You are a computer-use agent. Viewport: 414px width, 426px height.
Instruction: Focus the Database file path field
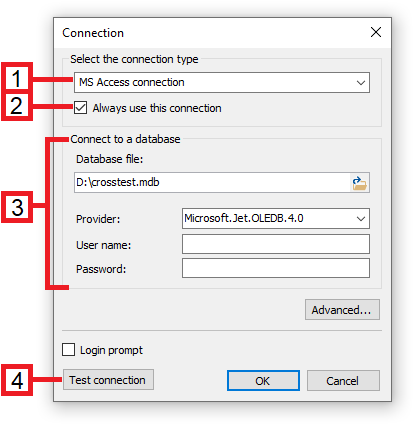point(212,182)
